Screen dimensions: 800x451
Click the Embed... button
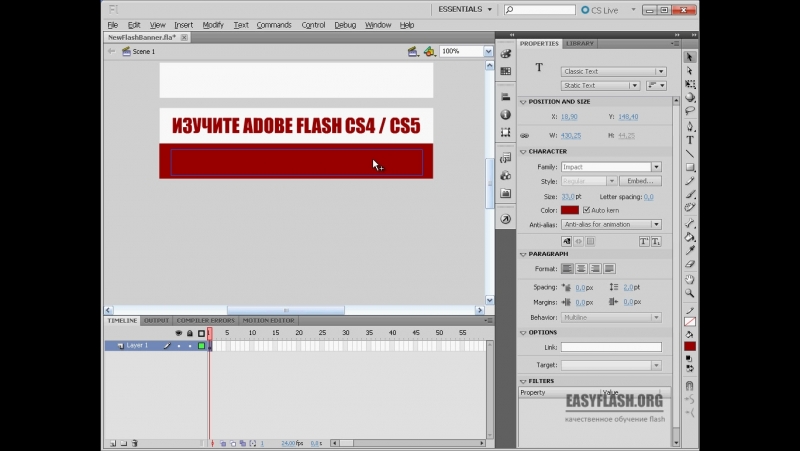640,181
